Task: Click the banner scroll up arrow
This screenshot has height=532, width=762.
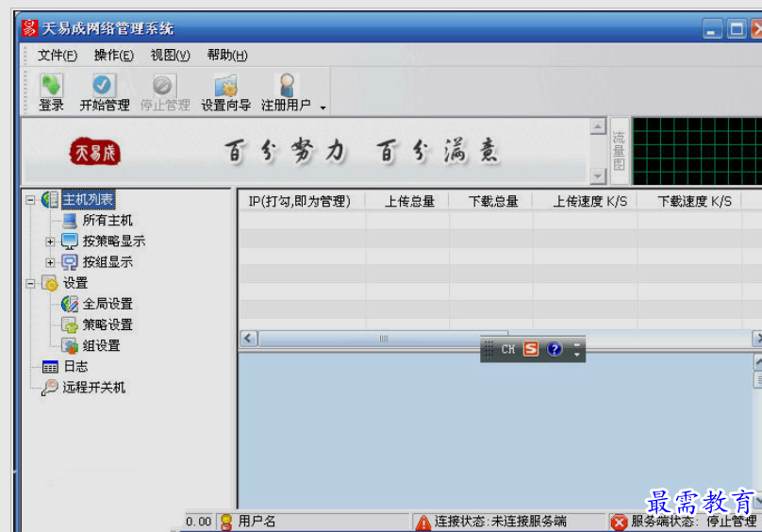Action: (x=598, y=126)
